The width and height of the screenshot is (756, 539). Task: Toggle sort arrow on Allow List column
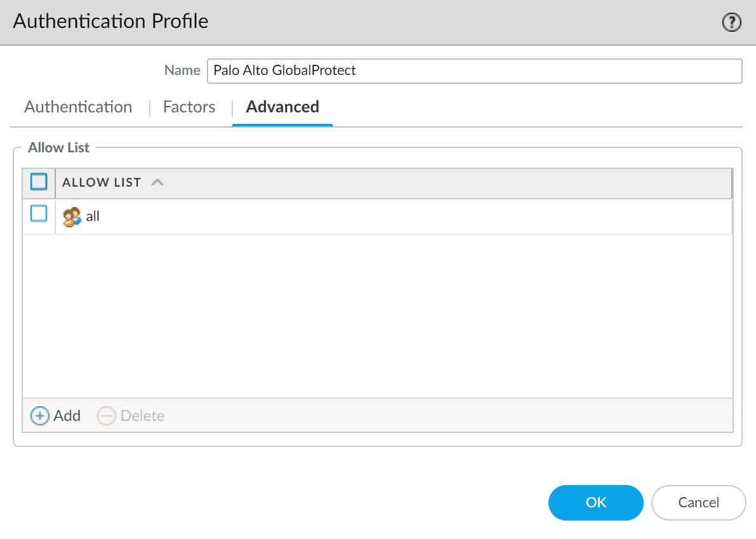coord(157,183)
